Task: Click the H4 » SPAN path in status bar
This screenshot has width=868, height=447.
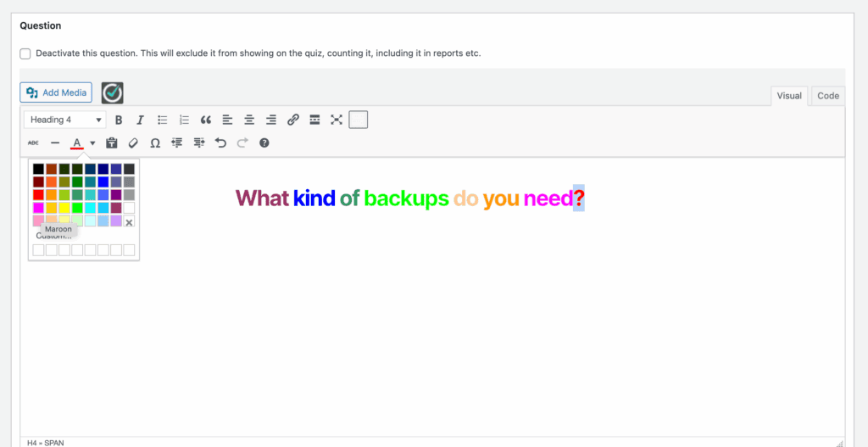Action: click(45, 443)
